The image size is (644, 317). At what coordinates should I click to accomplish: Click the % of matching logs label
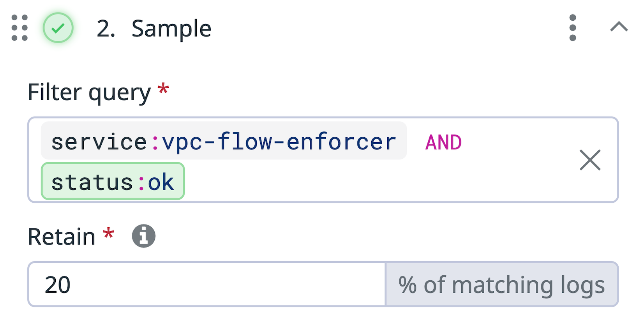(501, 284)
